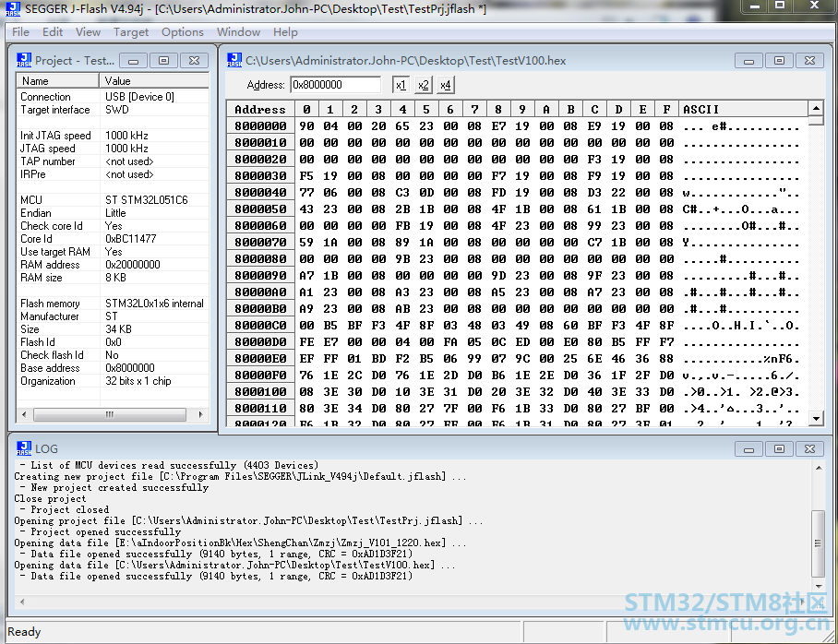The width and height of the screenshot is (838, 644).
Task: Click the Ready status bar text
Action: click(x=23, y=632)
